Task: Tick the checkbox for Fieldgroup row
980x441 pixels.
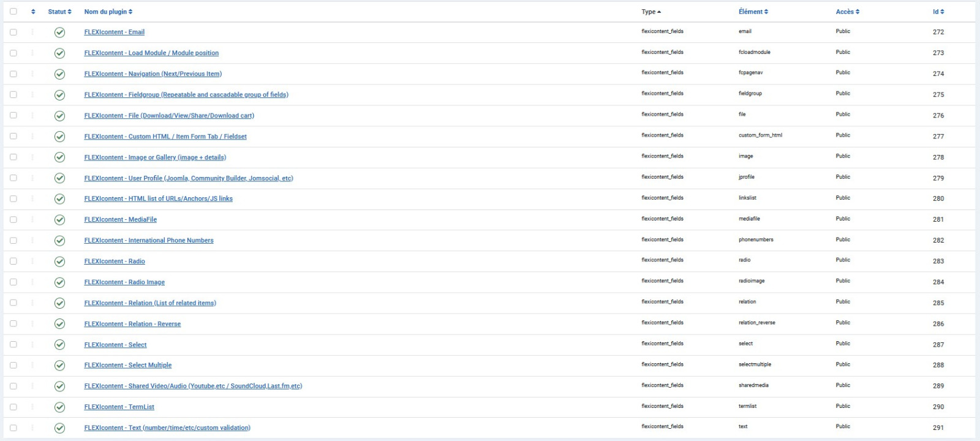Action: pos(13,94)
